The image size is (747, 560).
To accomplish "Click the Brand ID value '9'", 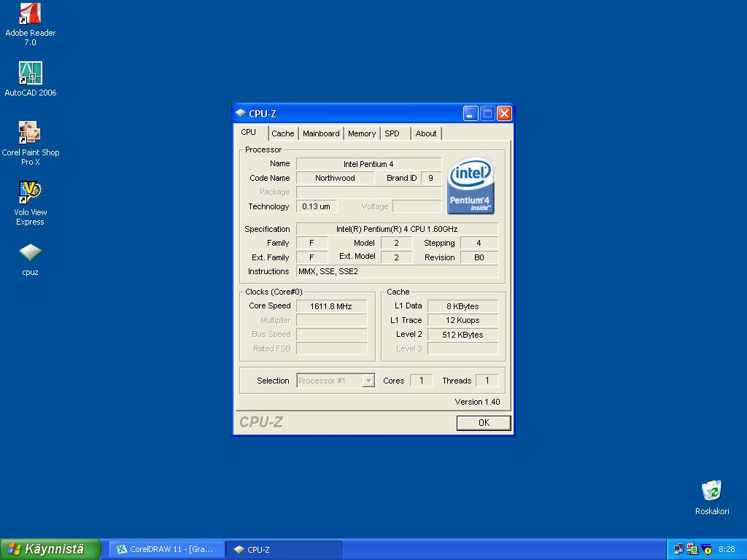I will (430, 178).
